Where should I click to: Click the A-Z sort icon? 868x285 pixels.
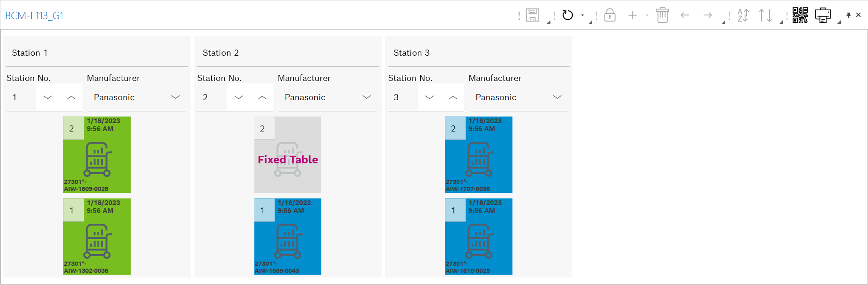click(x=743, y=15)
